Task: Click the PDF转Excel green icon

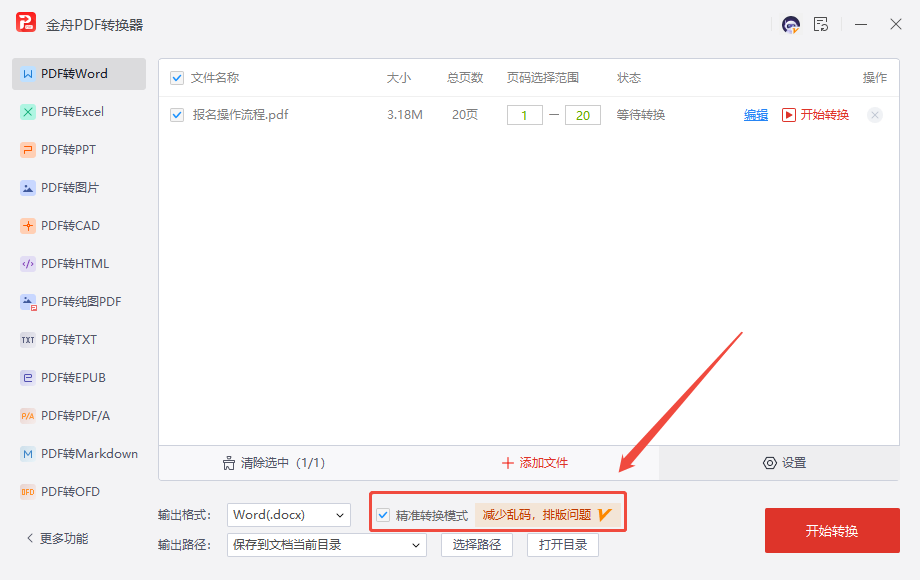Action: pos(28,112)
